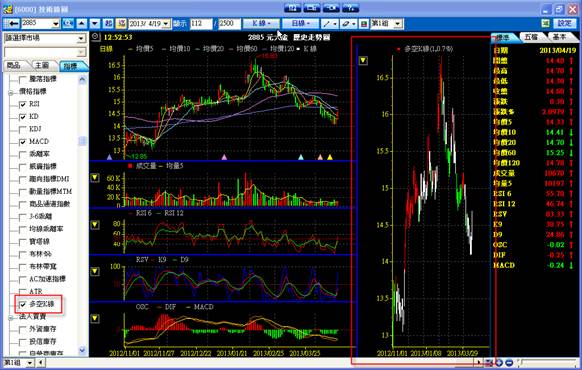Image resolution: width=582 pixels, height=370 pixels.
Task: Open the date dropdown showing 2013/4/19
Action: click(x=166, y=24)
